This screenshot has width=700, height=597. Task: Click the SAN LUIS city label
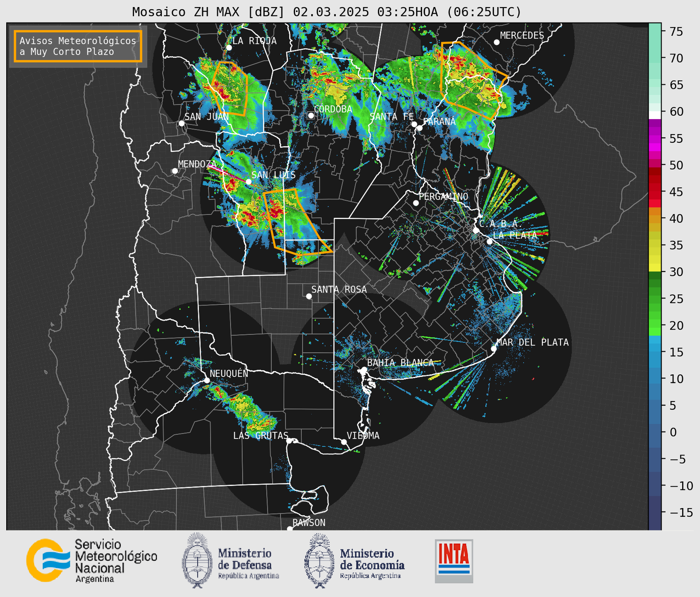click(273, 175)
